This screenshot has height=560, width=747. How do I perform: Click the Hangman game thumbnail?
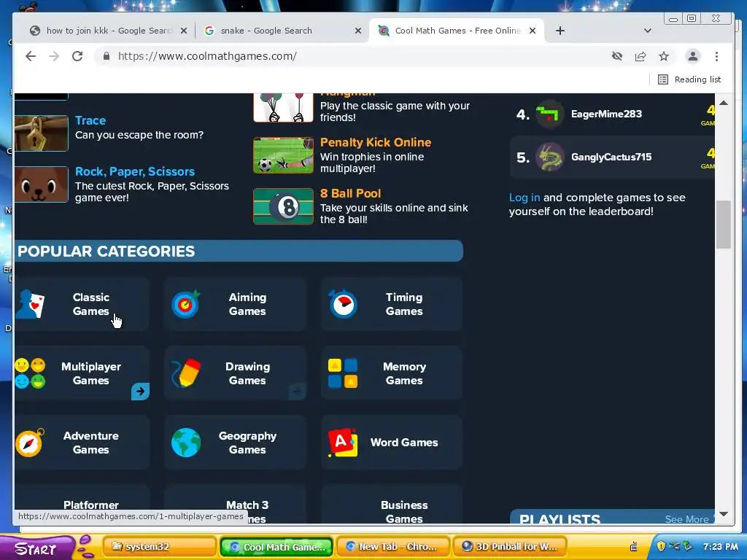[284, 107]
